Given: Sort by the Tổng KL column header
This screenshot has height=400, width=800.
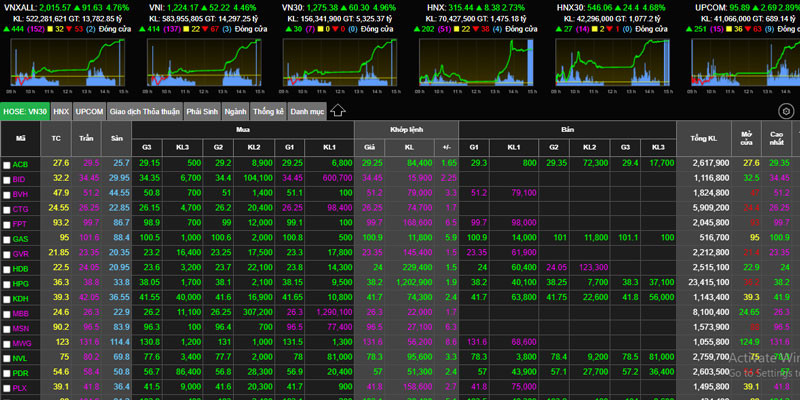Looking at the screenshot, I should (x=705, y=137).
